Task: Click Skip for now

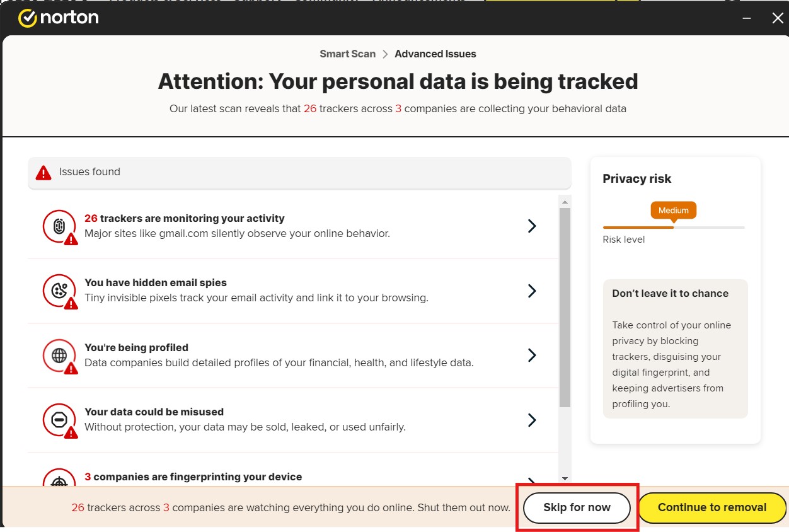Action: (x=577, y=508)
